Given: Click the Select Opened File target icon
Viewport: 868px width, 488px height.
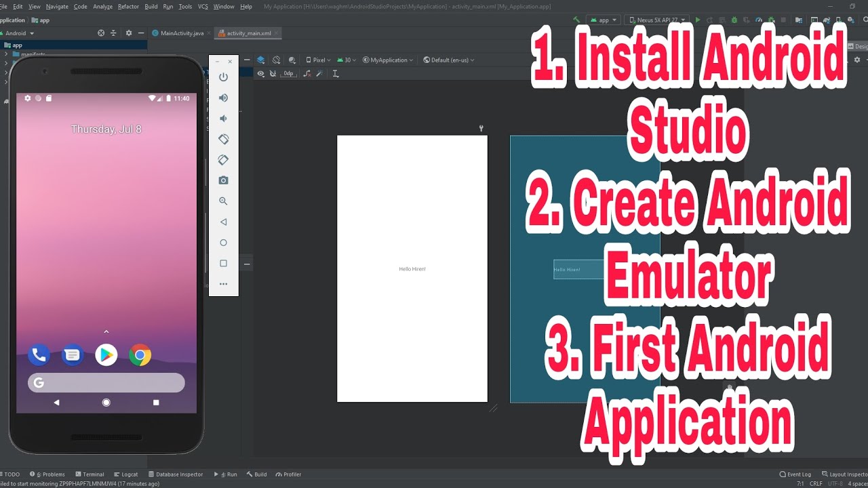Looking at the screenshot, I should tap(101, 33).
